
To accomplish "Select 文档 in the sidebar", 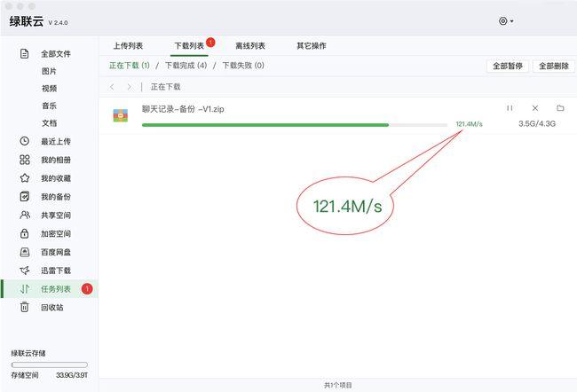I will coord(49,123).
